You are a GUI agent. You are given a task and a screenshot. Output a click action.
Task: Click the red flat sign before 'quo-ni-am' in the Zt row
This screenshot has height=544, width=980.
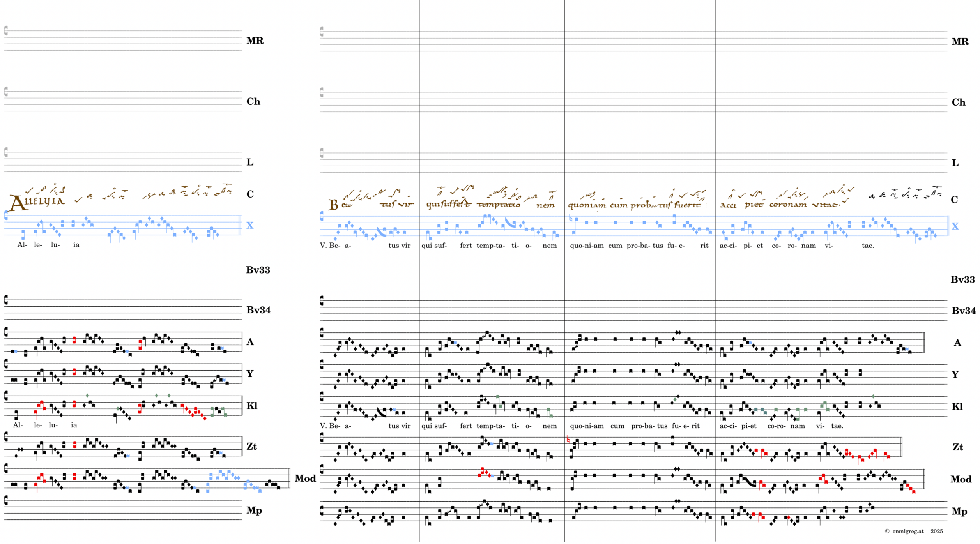click(x=568, y=440)
